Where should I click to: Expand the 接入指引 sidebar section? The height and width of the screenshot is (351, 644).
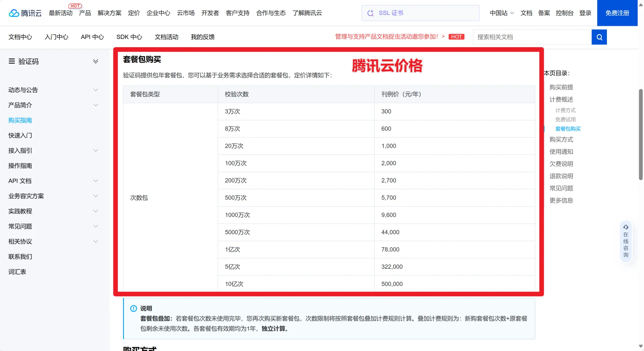coord(95,150)
